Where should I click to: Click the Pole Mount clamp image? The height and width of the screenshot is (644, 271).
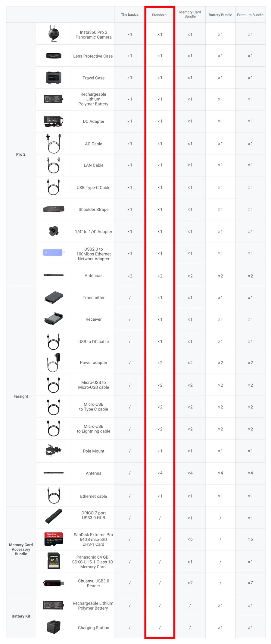tap(54, 451)
